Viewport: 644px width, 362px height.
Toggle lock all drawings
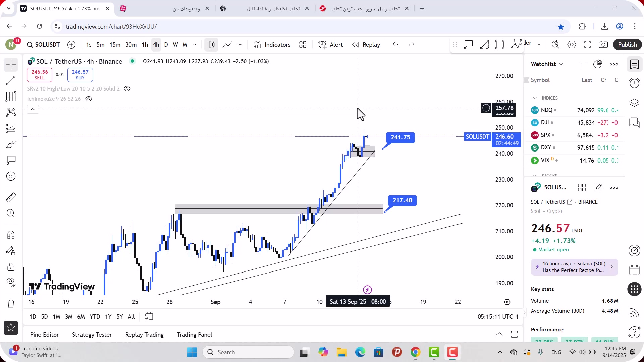coord(11,267)
